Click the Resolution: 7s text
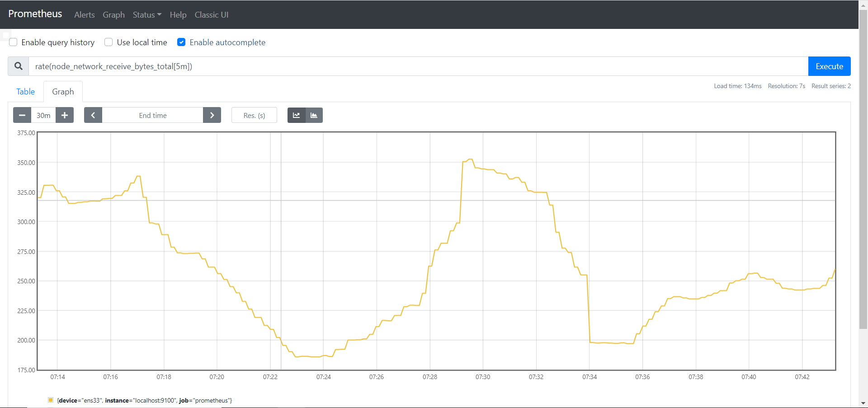Image resolution: width=868 pixels, height=408 pixels. 787,86
